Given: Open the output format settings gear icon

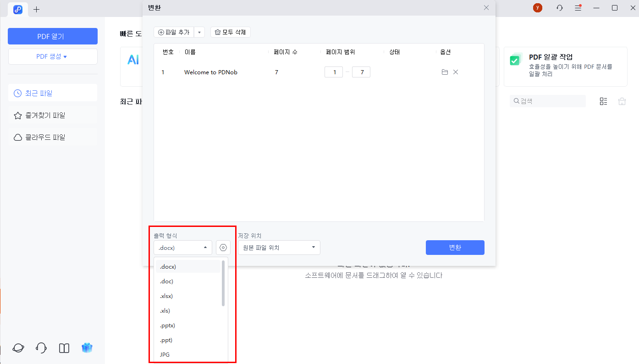Looking at the screenshot, I should (x=223, y=248).
